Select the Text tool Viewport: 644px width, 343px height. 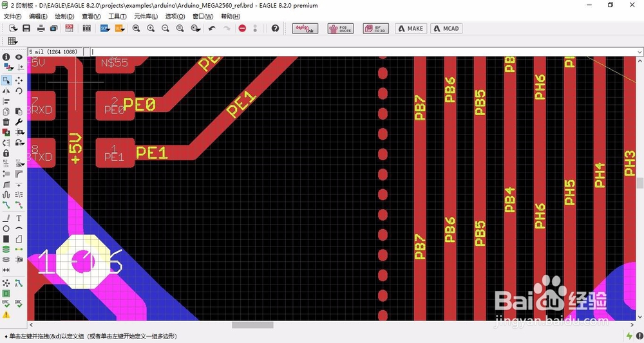pyautogui.click(x=19, y=218)
